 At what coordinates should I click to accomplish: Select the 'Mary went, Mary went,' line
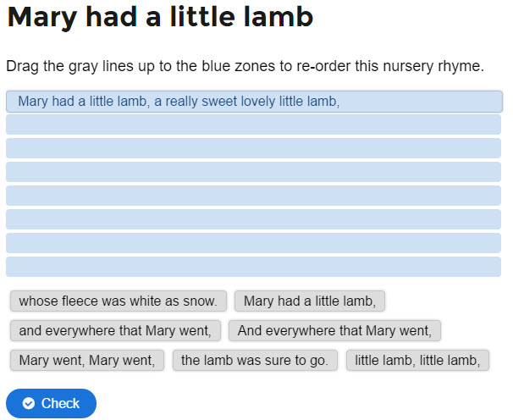87,360
